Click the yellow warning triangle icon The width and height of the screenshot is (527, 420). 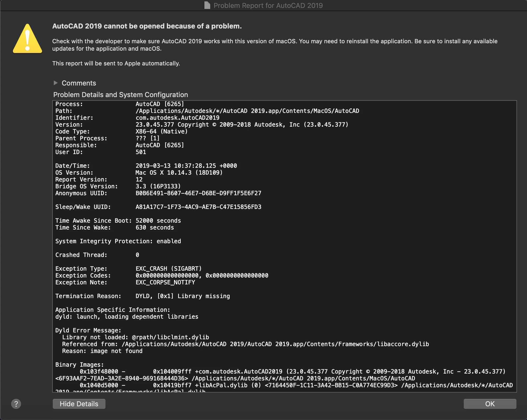(27, 39)
